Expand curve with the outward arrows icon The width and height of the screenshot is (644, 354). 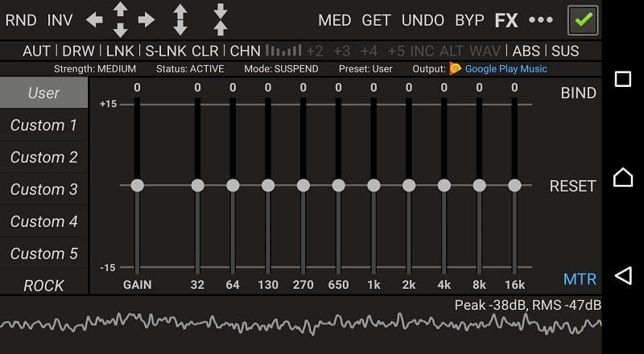pos(180,20)
